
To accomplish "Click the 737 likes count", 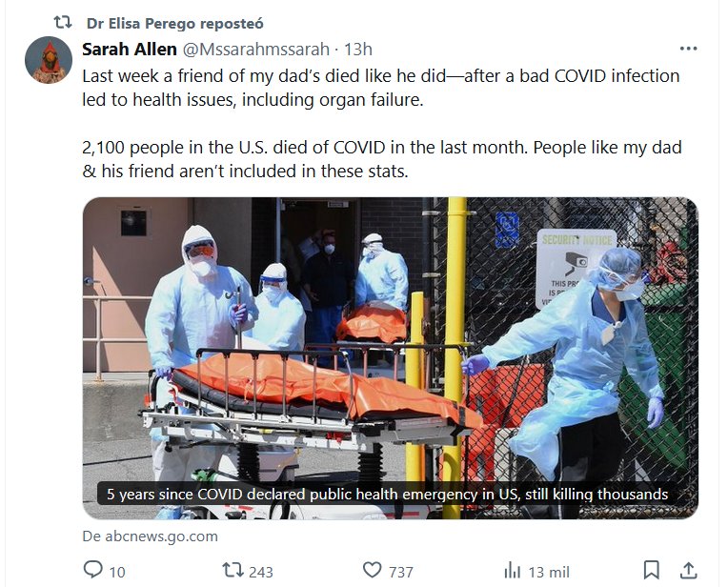I will pyautogui.click(x=401, y=572).
